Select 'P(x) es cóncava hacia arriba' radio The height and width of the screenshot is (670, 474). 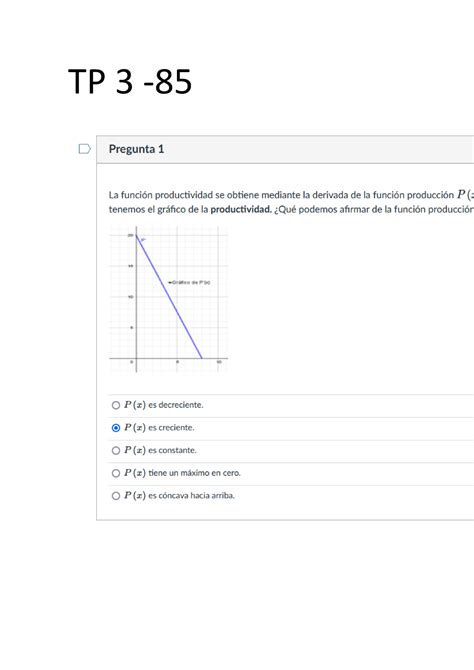[x=116, y=496]
